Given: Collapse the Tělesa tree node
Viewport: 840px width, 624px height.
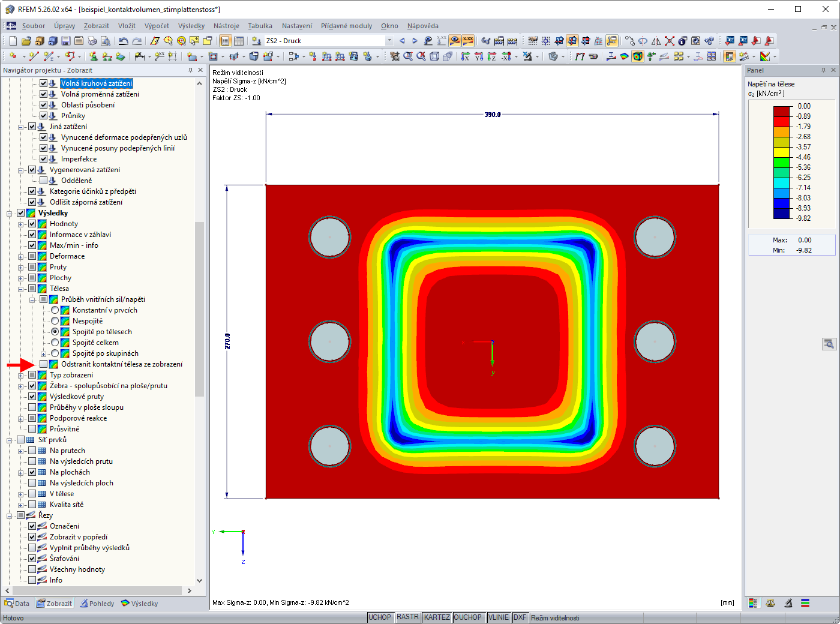Looking at the screenshot, I should [21, 289].
